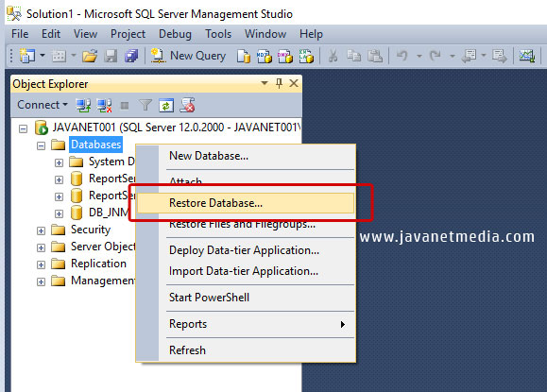The height and width of the screenshot is (392, 547).
Task: Open the Edit menu
Action: (x=51, y=34)
